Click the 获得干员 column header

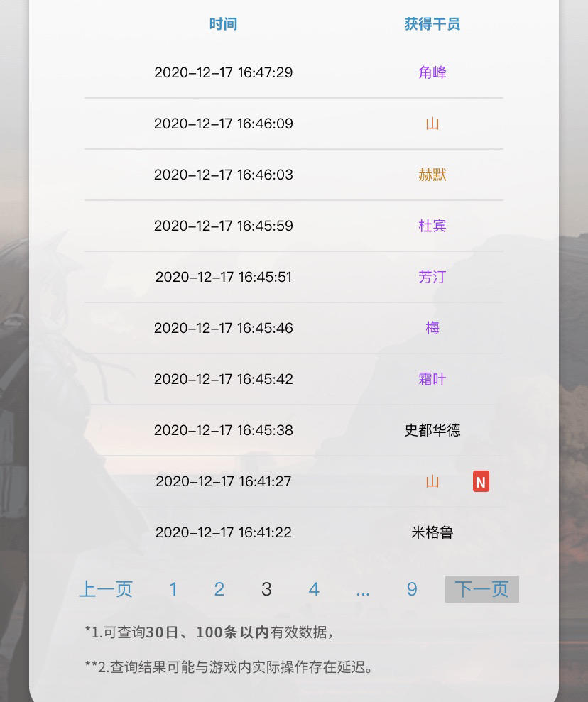pos(432,24)
